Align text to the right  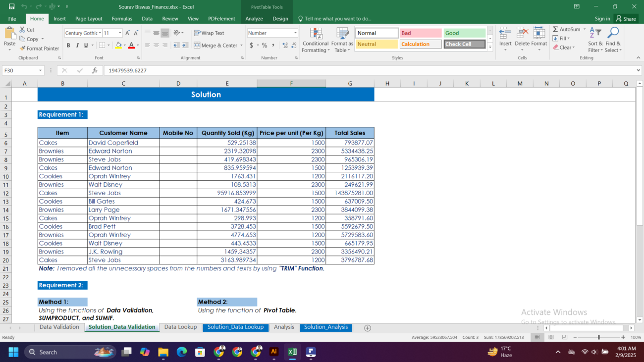click(x=165, y=45)
